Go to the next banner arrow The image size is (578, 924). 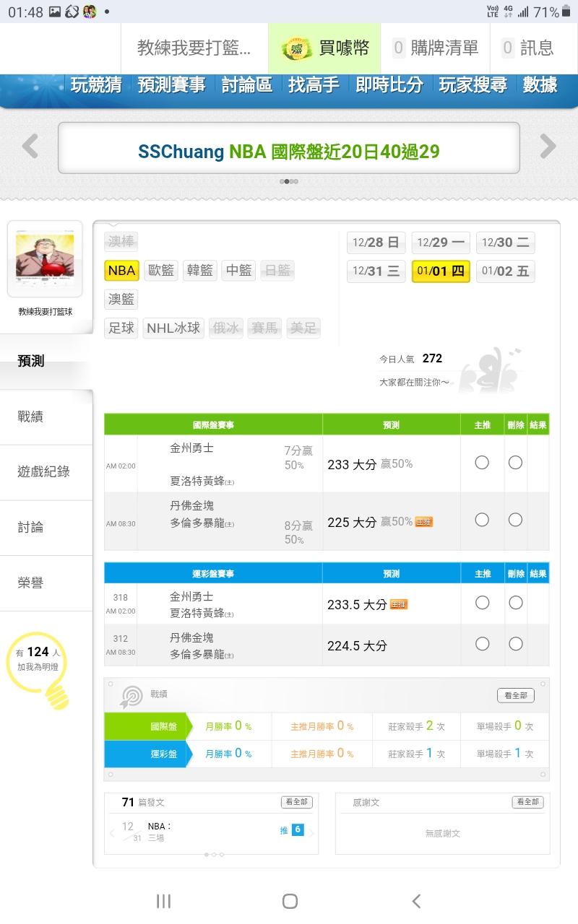pyautogui.click(x=548, y=147)
